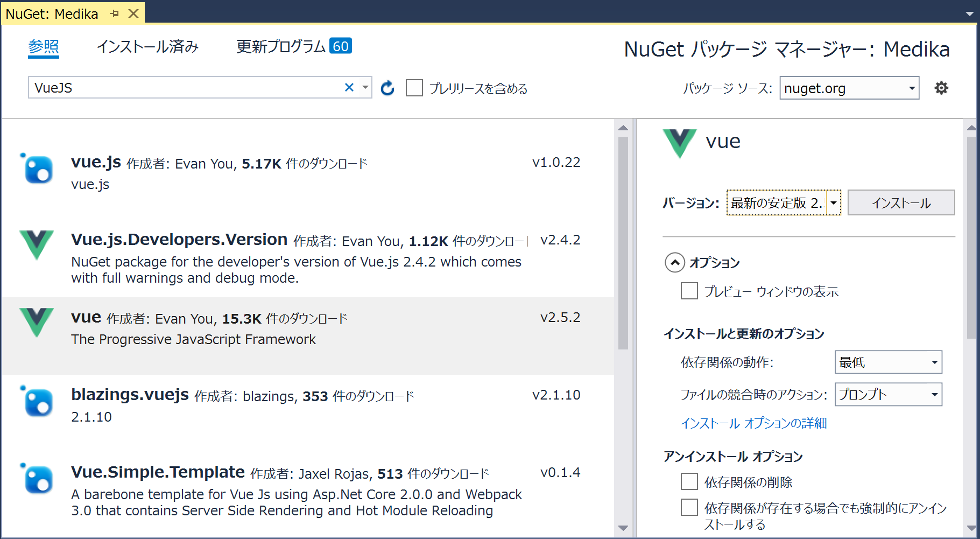This screenshot has width=980, height=539.
Task: Select the blazings.vuejs package title
Action: coord(130,395)
